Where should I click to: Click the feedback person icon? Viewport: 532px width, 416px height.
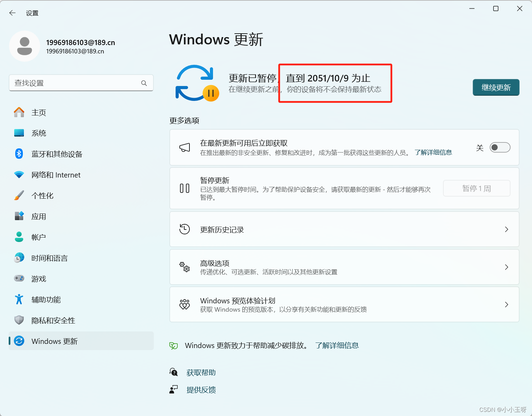174,390
